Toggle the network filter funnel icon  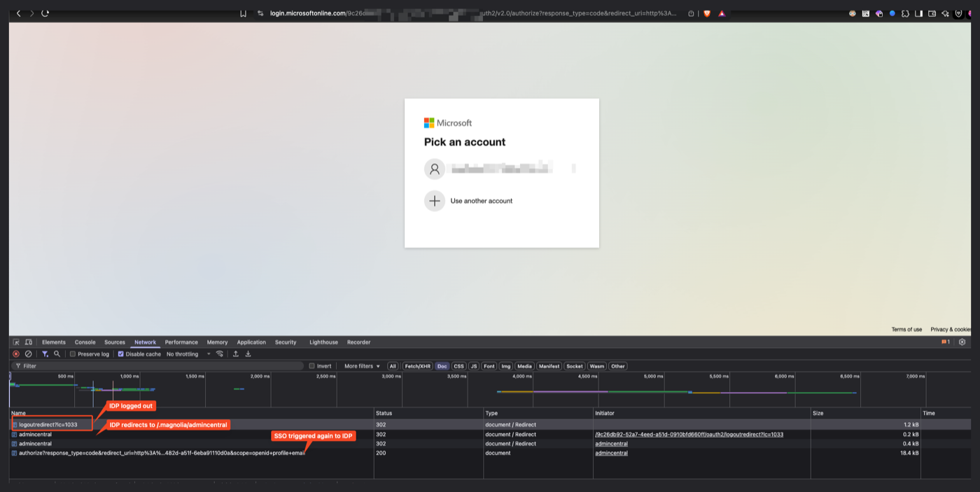45,354
